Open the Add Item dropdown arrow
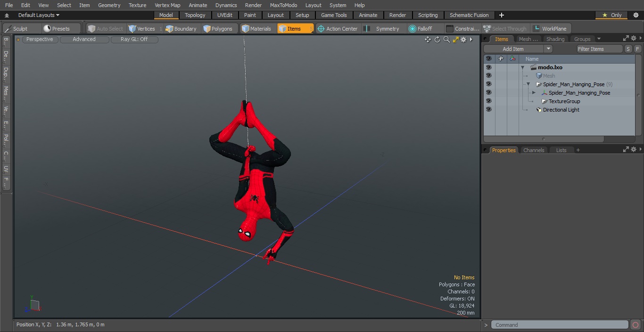Image resolution: width=644 pixels, height=332 pixels. [548, 49]
